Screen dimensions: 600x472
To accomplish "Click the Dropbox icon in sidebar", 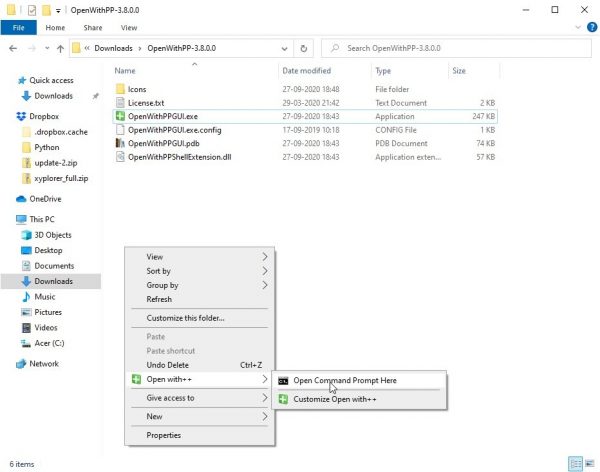I will (21, 116).
